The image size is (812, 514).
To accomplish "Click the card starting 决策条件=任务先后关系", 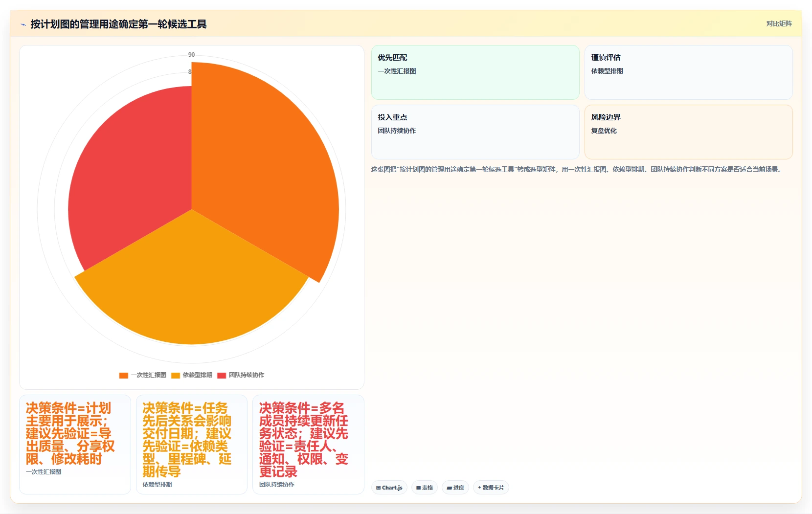I will [192, 445].
